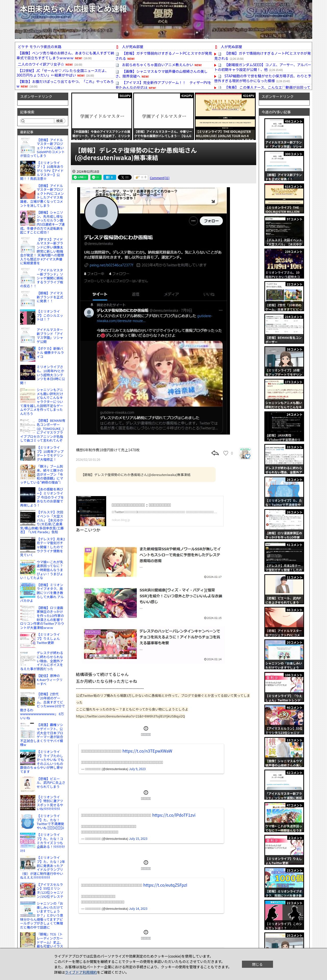Open 二人のカワイイ訳アリ女子☆ link
Image resolution: width=327 pixels, height=980 pixels.
click(41, 64)
